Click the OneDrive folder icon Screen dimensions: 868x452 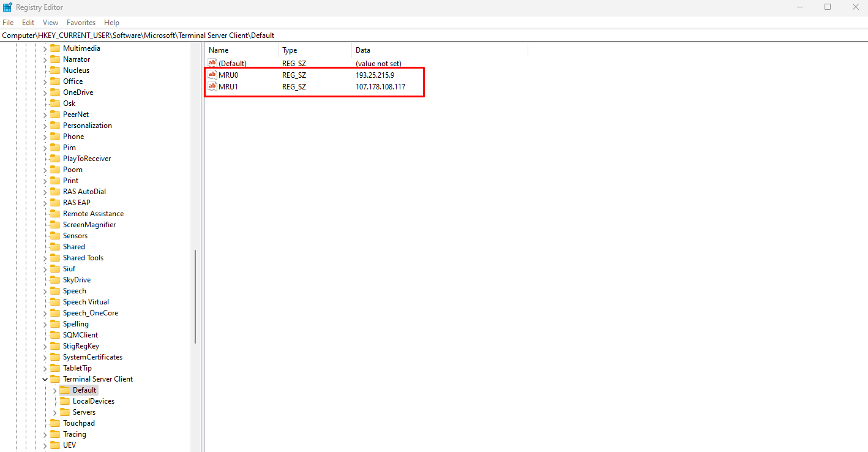[x=55, y=92]
